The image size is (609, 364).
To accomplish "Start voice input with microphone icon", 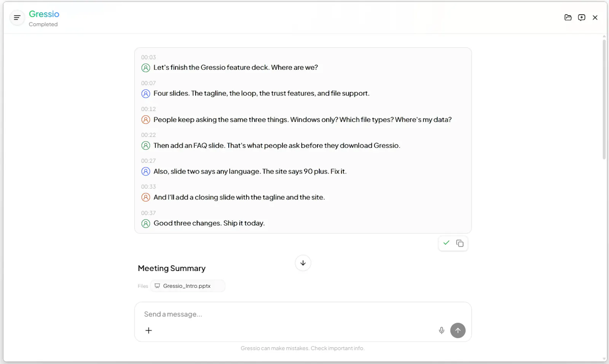I will (x=442, y=331).
